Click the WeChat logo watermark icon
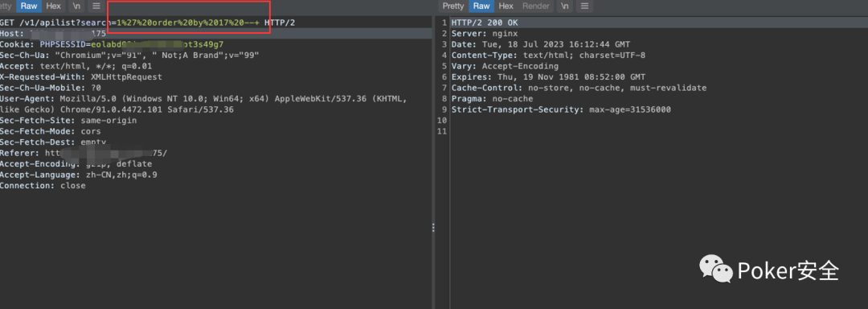The image size is (868, 309). click(716, 268)
